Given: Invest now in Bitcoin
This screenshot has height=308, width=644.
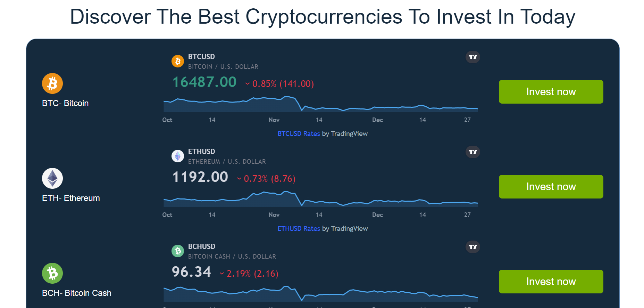Looking at the screenshot, I should [551, 92].
